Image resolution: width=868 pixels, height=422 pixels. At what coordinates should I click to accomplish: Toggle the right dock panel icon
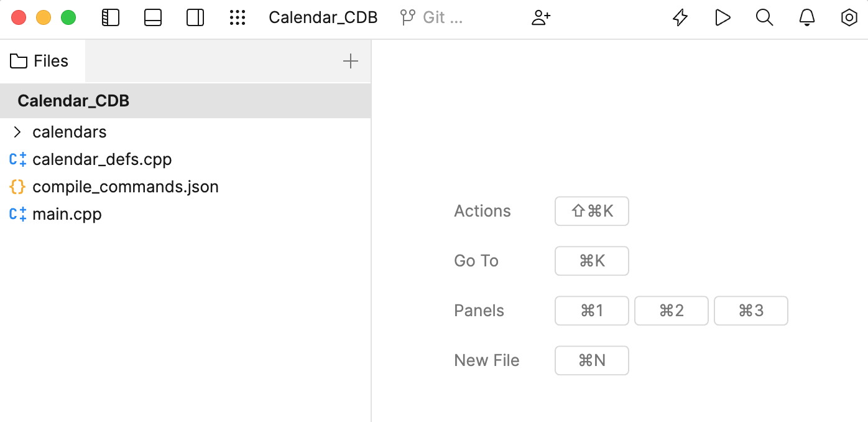[195, 17]
